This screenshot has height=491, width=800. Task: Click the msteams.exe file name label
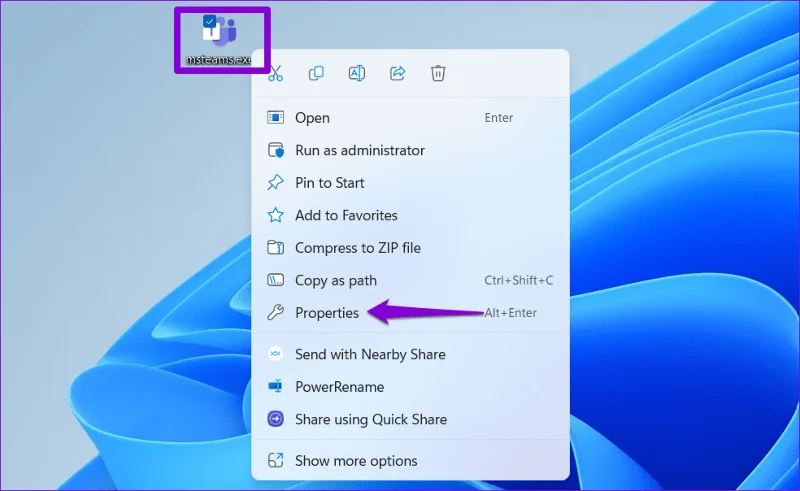coord(219,60)
